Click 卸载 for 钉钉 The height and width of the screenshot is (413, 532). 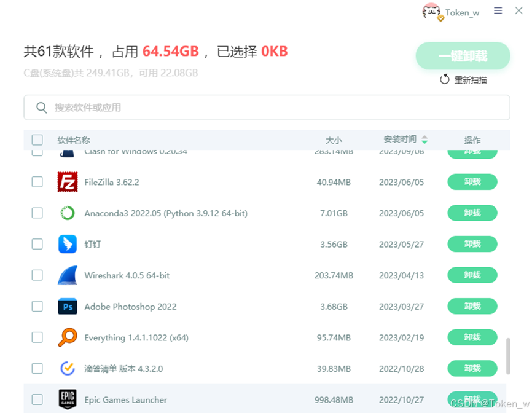tap(472, 244)
